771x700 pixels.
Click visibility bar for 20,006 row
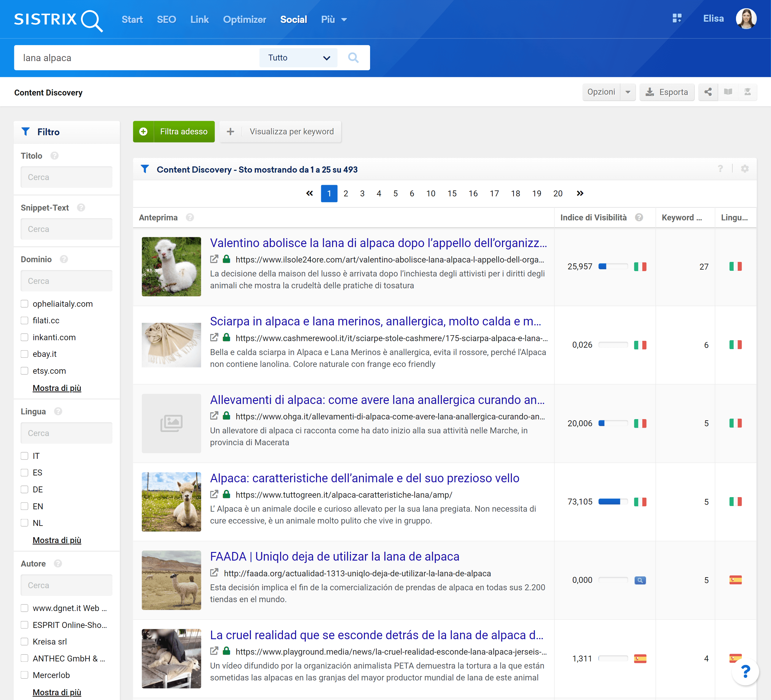point(613,424)
